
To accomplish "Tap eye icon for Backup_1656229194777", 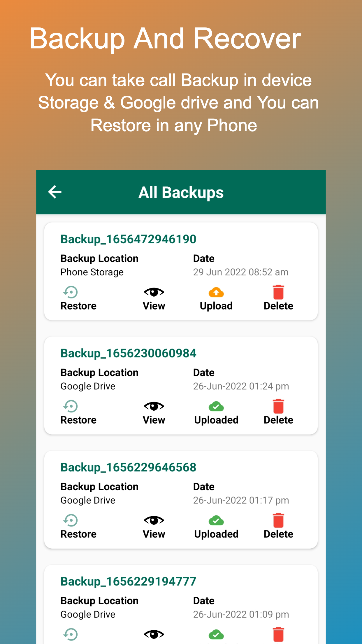I will [x=154, y=634].
